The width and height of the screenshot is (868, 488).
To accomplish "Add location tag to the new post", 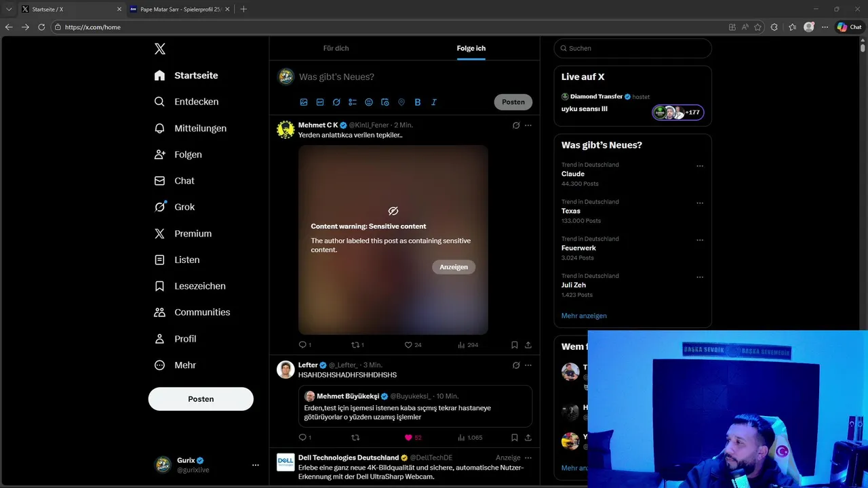I will (x=401, y=102).
